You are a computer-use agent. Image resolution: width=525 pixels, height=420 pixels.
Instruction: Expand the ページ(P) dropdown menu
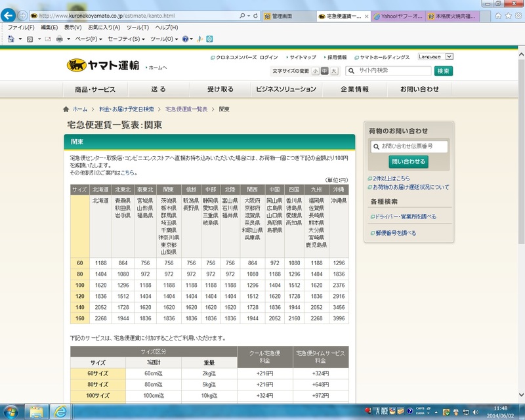click(89, 39)
